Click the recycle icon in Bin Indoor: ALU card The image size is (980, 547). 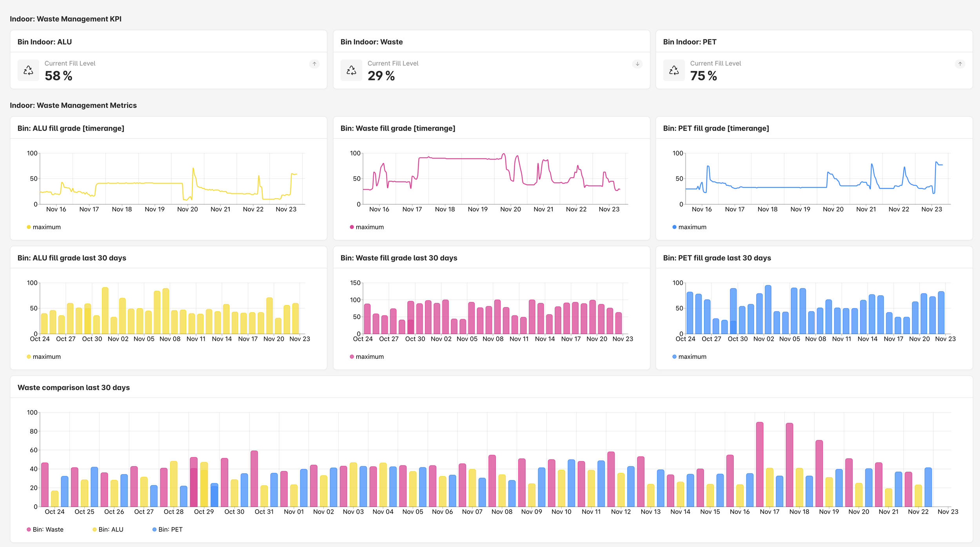click(28, 70)
